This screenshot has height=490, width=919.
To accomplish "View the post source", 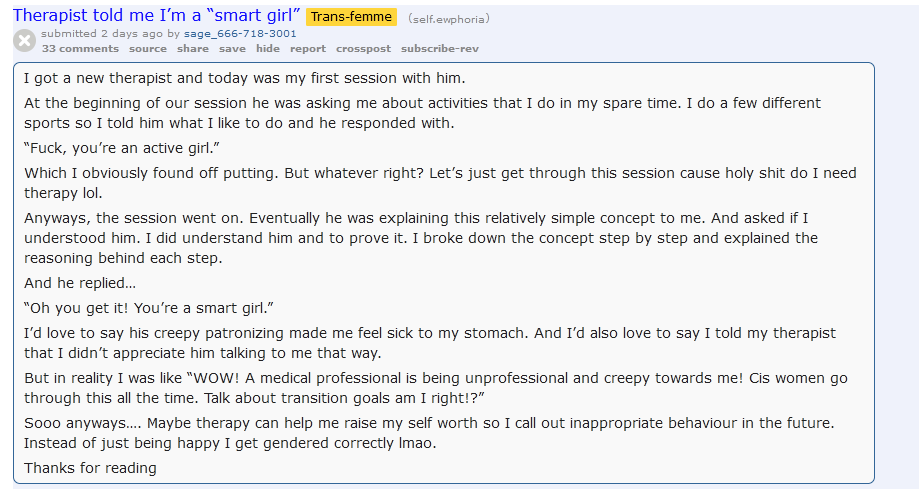I will [x=148, y=48].
